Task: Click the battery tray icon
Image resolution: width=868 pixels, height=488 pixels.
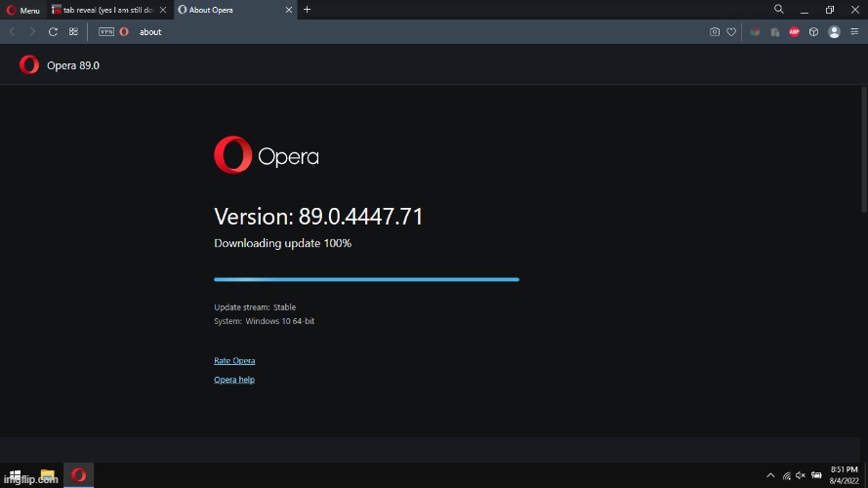Action: click(816, 475)
